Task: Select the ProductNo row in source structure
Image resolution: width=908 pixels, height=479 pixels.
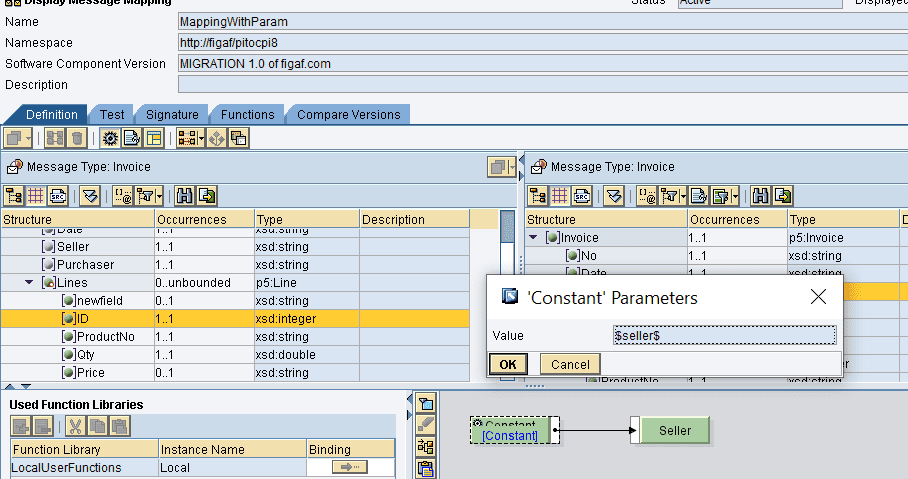Action: tap(235, 337)
